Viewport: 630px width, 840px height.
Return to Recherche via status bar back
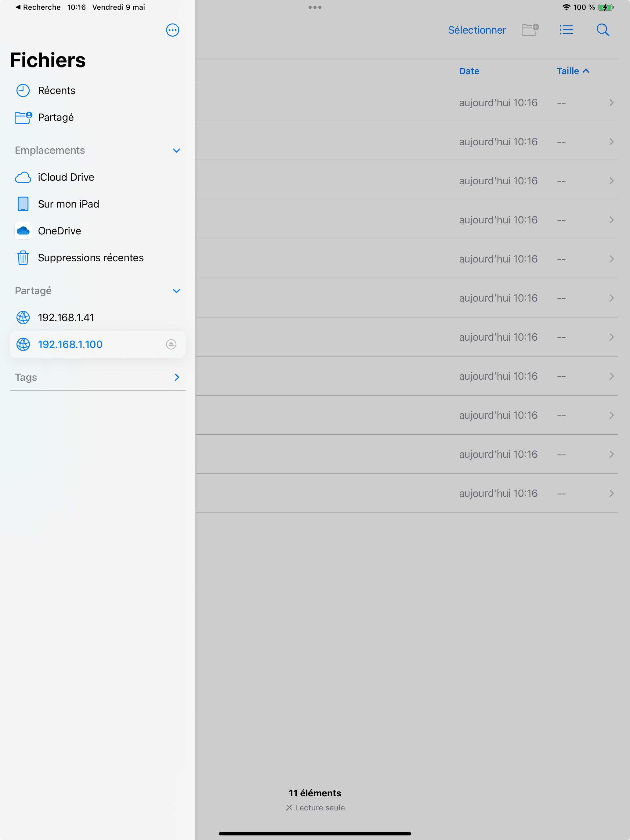(x=37, y=7)
